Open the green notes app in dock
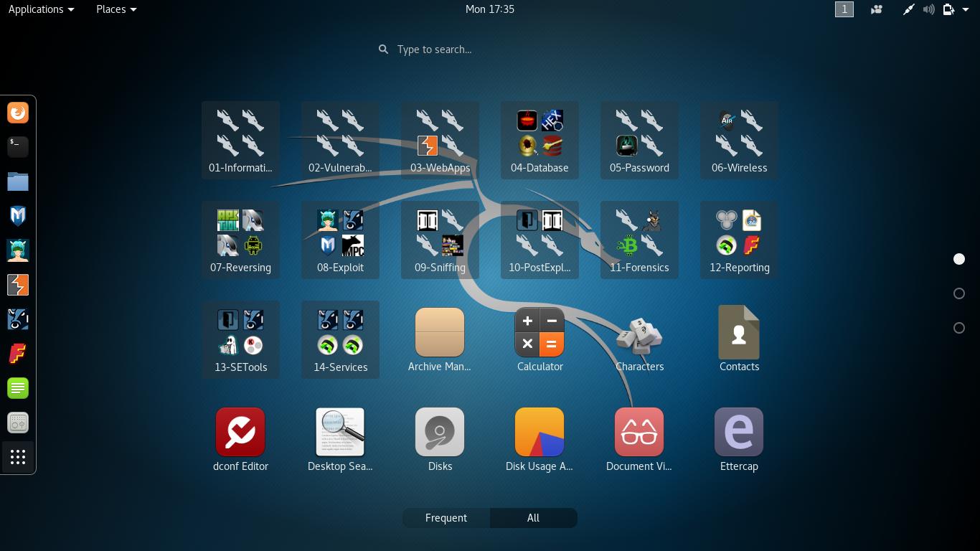This screenshot has width=980, height=551. pyautogui.click(x=18, y=388)
